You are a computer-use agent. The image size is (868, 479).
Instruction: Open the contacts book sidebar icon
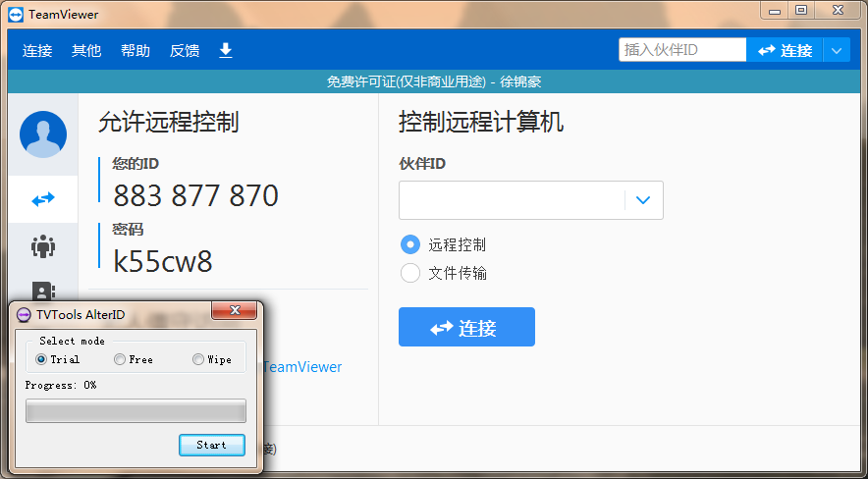point(43,292)
